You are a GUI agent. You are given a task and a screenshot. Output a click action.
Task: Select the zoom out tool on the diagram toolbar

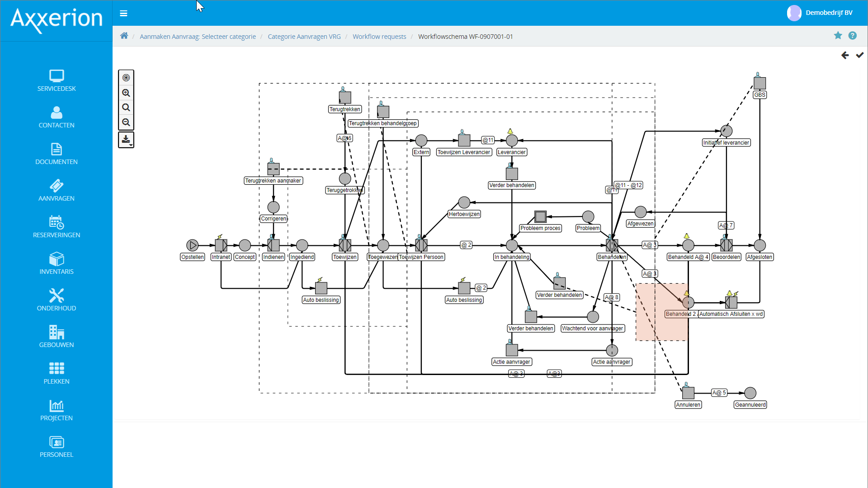pyautogui.click(x=126, y=122)
